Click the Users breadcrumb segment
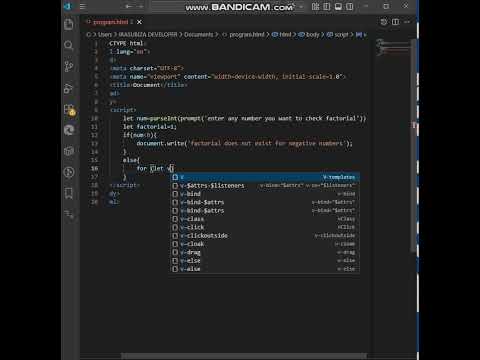The height and width of the screenshot is (360, 480). [x=105, y=35]
